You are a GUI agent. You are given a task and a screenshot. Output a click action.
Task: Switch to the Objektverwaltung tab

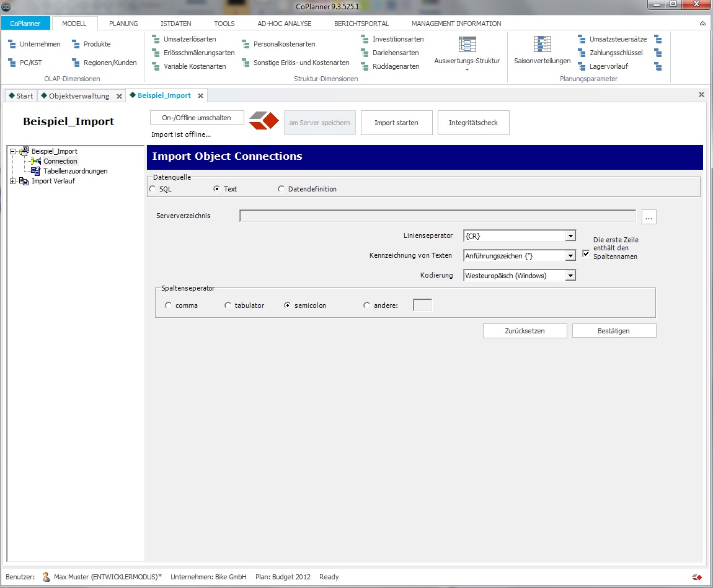(x=79, y=96)
